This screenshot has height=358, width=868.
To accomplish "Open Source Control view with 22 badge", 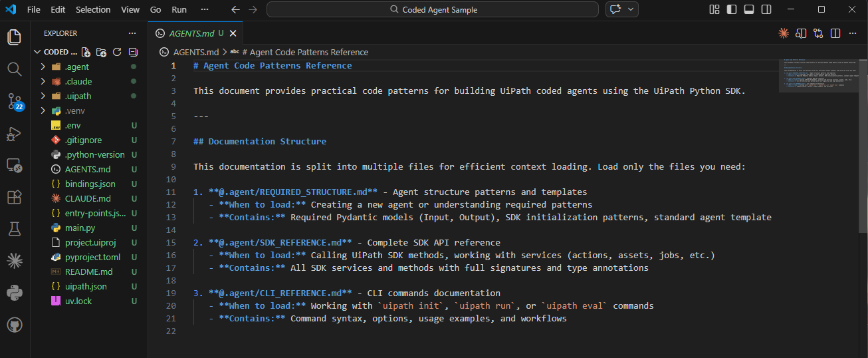I will (x=15, y=101).
